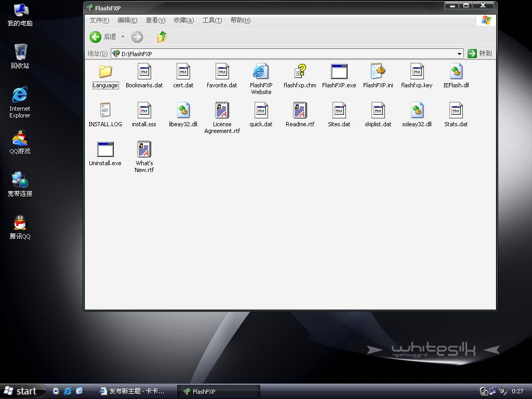Viewport: 532px width, 399px height.
Task: Select the FlashFXP.exe application icon
Action: tap(339, 72)
